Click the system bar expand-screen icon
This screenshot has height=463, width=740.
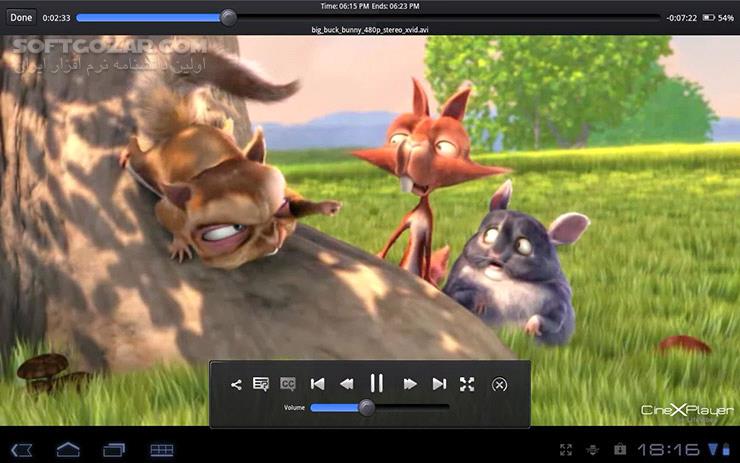coord(566,450)
